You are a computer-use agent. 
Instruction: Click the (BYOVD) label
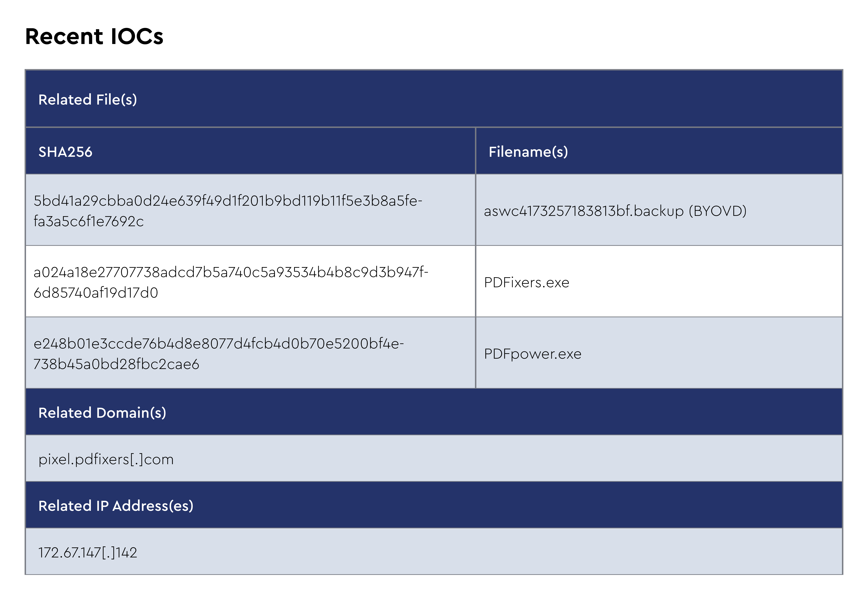coord(717,211)
